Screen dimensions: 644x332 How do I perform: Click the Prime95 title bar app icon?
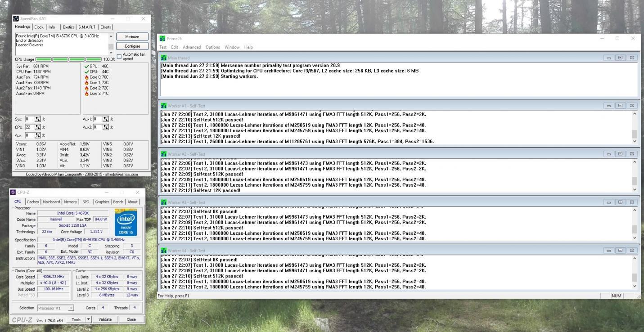pyautogui.click(x=162, y=39)
